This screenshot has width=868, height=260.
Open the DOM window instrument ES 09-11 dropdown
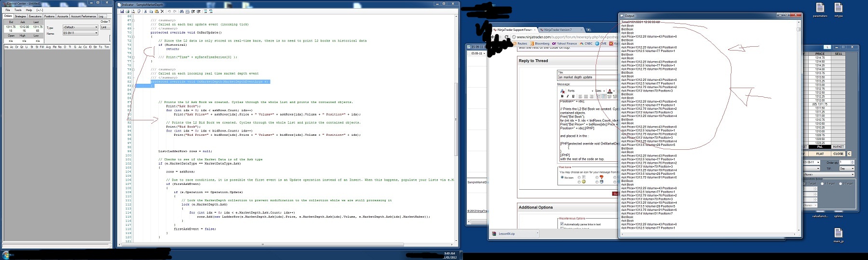812,162
